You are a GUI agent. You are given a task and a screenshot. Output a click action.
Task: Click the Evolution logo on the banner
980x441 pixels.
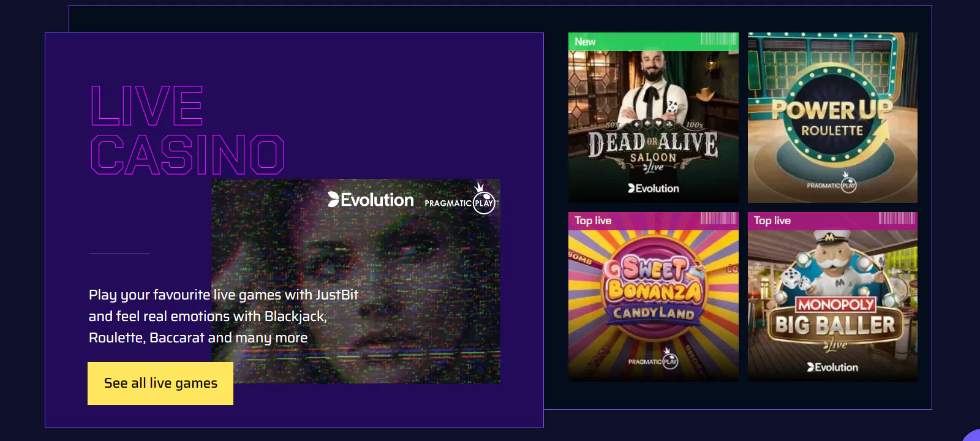click(x=371, y=200)
